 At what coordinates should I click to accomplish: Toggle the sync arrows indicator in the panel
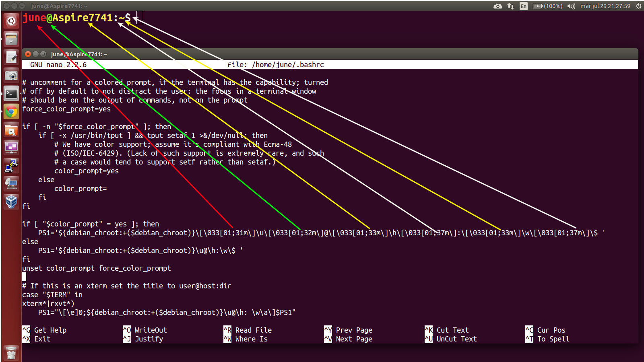coord(512,6)
